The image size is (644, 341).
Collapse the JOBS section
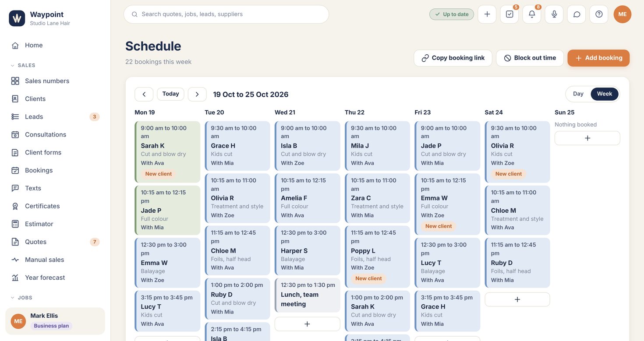21,298
